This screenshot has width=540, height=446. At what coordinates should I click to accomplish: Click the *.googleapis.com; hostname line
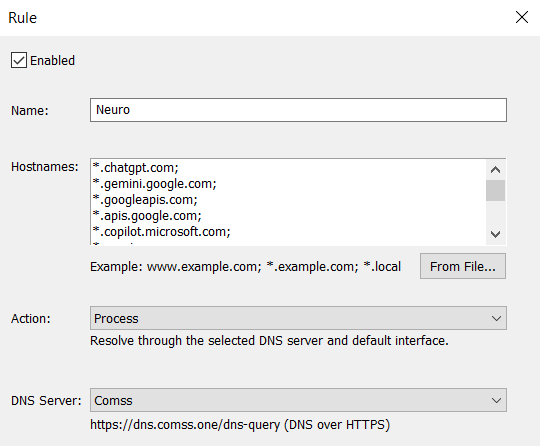click(x=145, y=200)
